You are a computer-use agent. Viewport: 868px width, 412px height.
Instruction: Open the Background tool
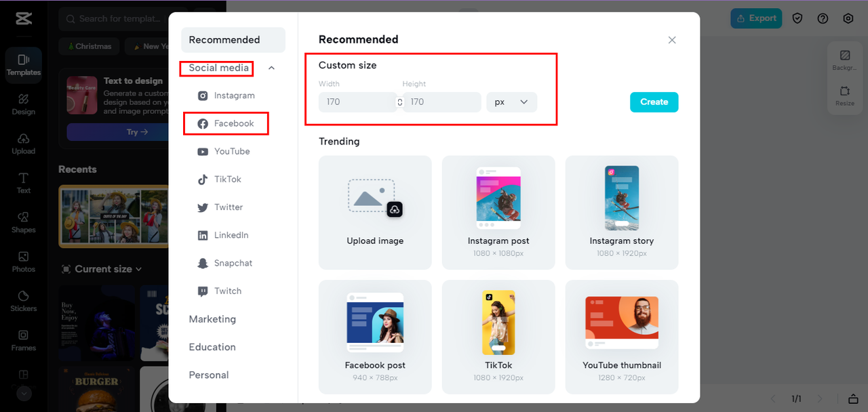[x=844, y=60]
